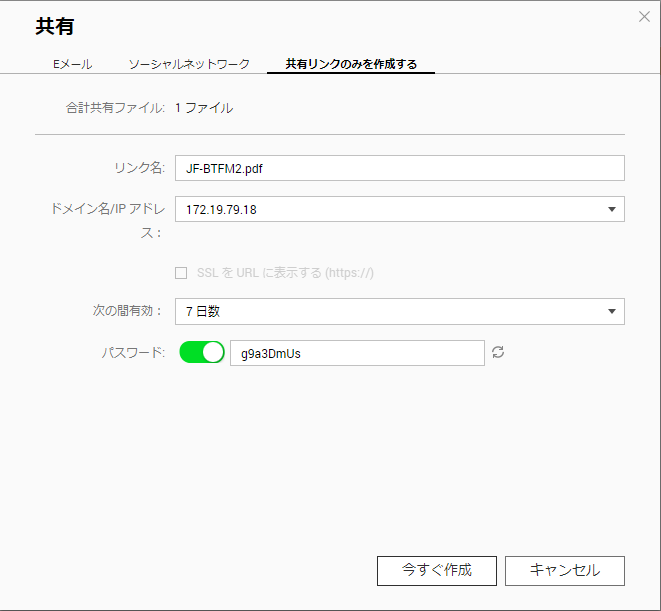Switch to the ソーシャルネットワーク tab

point(189,64)
